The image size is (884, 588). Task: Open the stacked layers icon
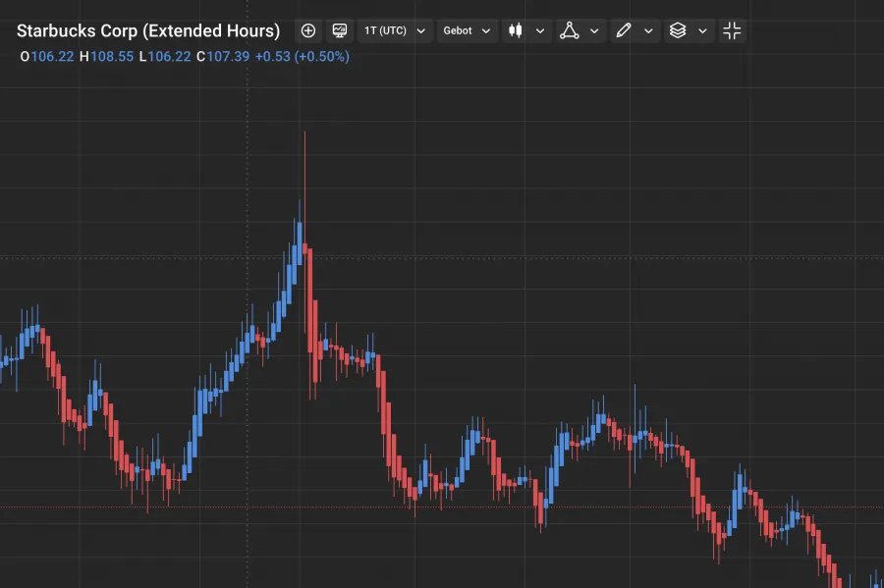pos(678,30)
